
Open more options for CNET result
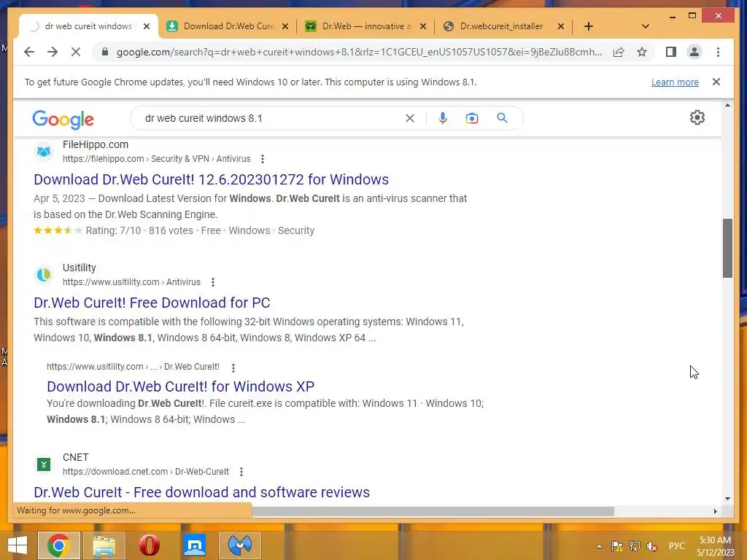[241, 472]
